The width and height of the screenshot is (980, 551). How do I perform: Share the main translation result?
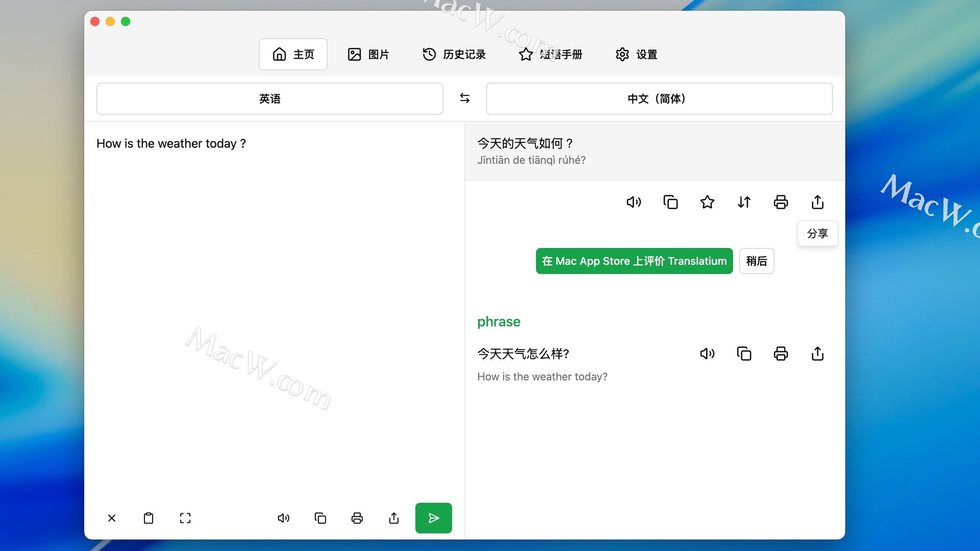(x=817, y=202)
